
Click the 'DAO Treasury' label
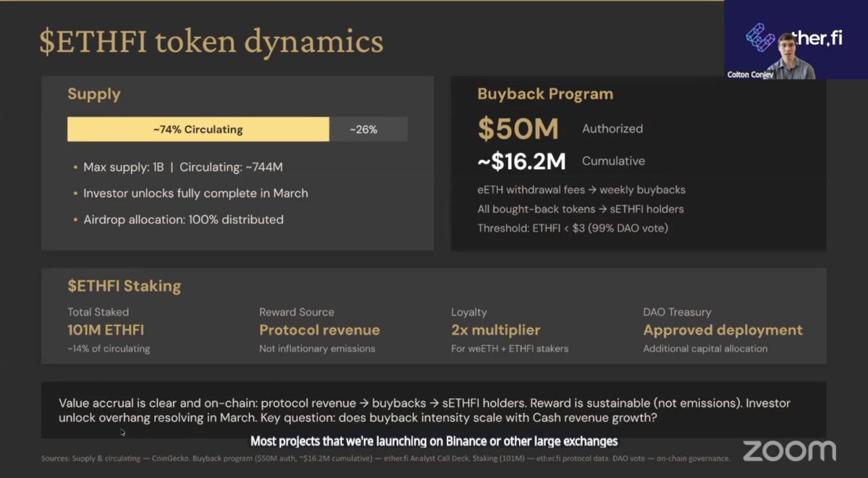(677, 312)
